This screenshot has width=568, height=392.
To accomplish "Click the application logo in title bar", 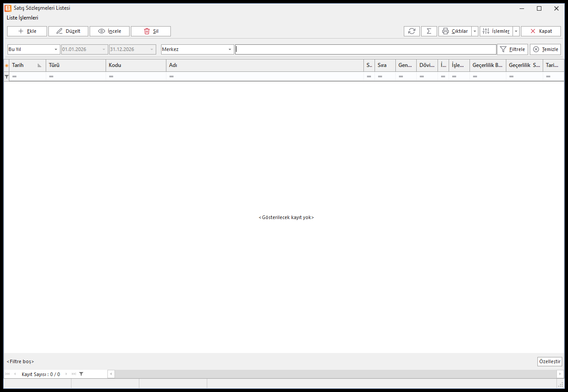I will pos(8,8).
